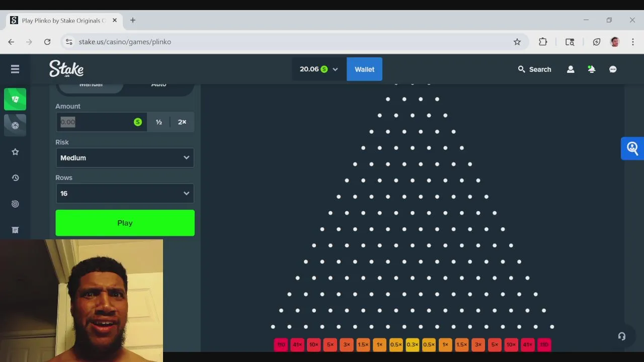Screen dimensions: 644x362
Task: Click the Chrome performance icon beside profile
Action: point(597,42)
